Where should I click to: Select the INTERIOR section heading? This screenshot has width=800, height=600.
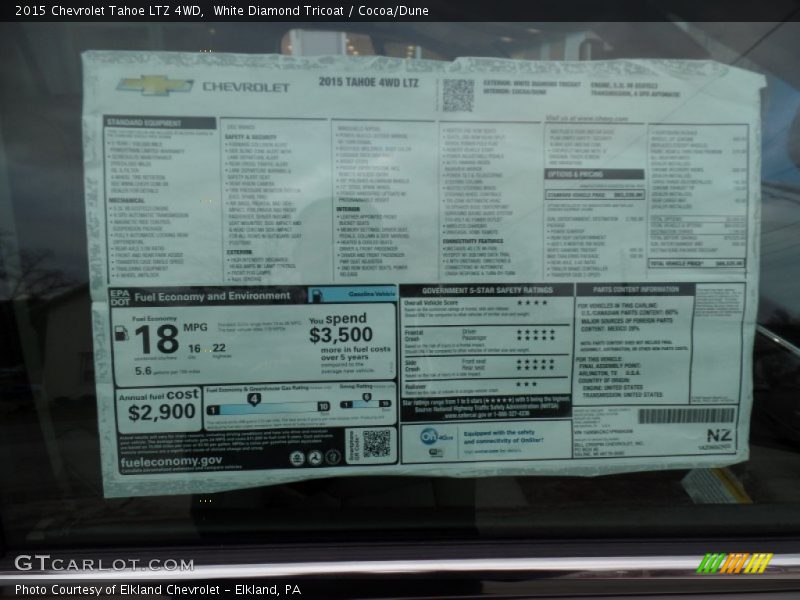click(348, 209)
